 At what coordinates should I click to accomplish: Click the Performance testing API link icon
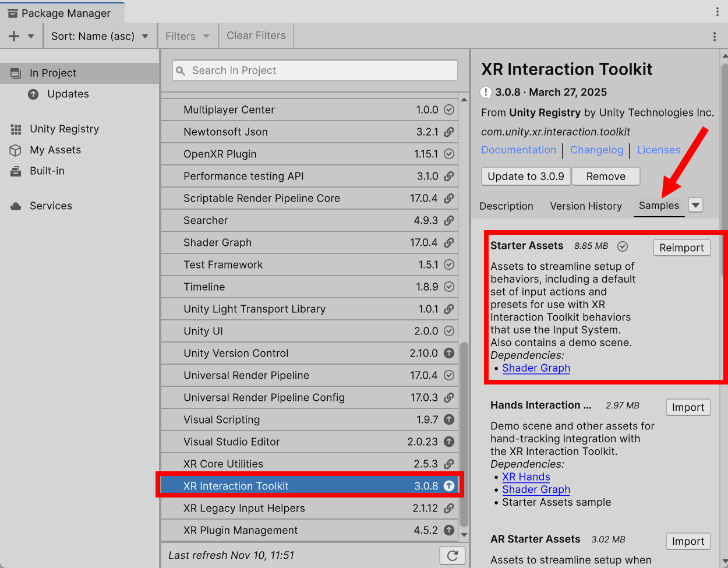(x=449, y=176)
